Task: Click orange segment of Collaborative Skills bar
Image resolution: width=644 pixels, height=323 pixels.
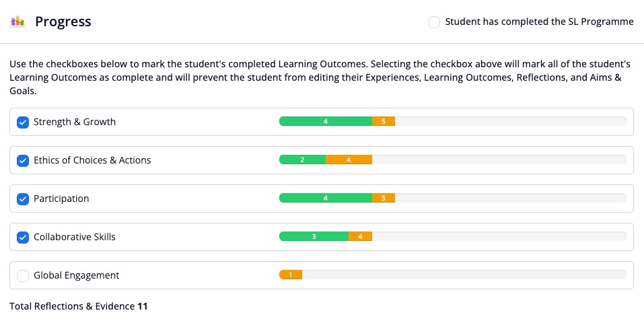Action: coord(360,236)
